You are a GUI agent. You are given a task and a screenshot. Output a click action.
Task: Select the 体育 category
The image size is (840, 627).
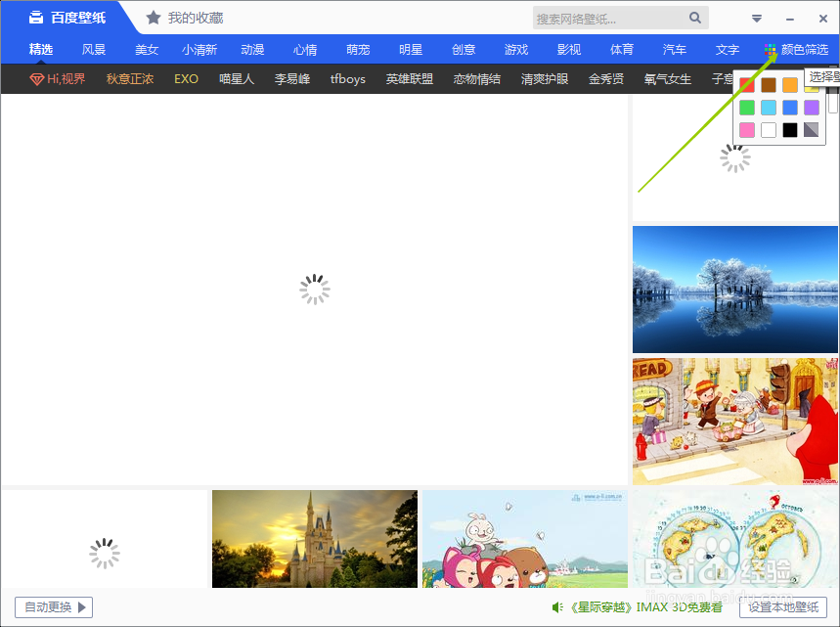click(x=621, y=50)
